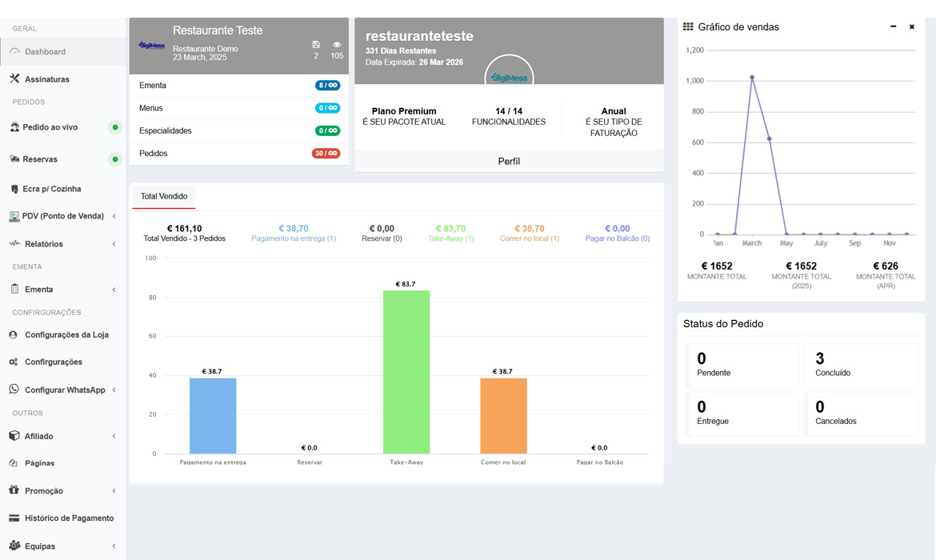The height and width of the screenshot is (560, 936).
Task: Expand the Relatórios submenu arrow
Action: pyautogui.click(x=114, y=244)
